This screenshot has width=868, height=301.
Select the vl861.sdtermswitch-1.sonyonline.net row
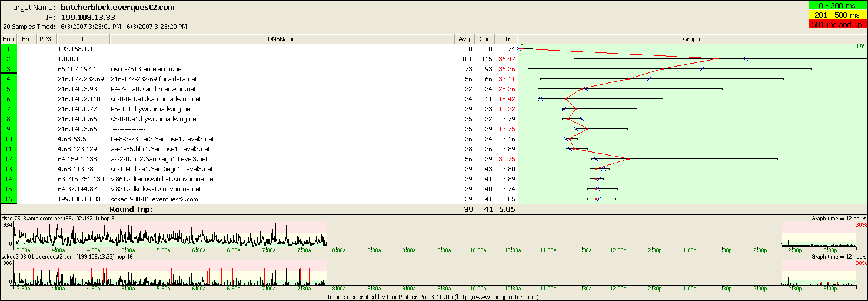[163, 179]
